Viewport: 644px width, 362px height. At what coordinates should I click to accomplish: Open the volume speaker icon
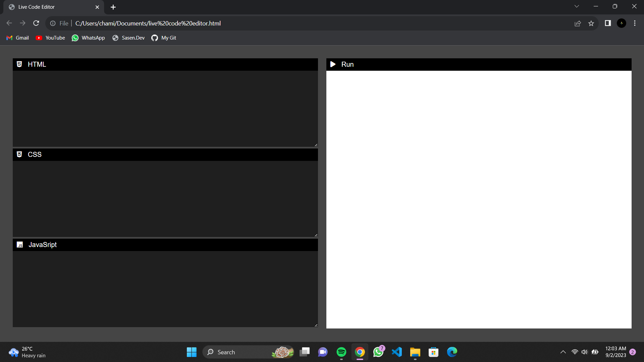coord(585,352)
